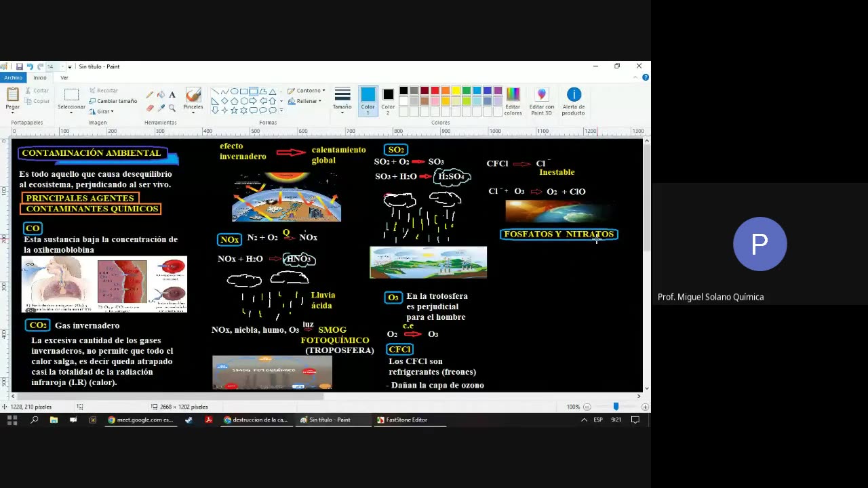Switch to the Inicio tab
868x488 pixels.
(x=40, y=78)
